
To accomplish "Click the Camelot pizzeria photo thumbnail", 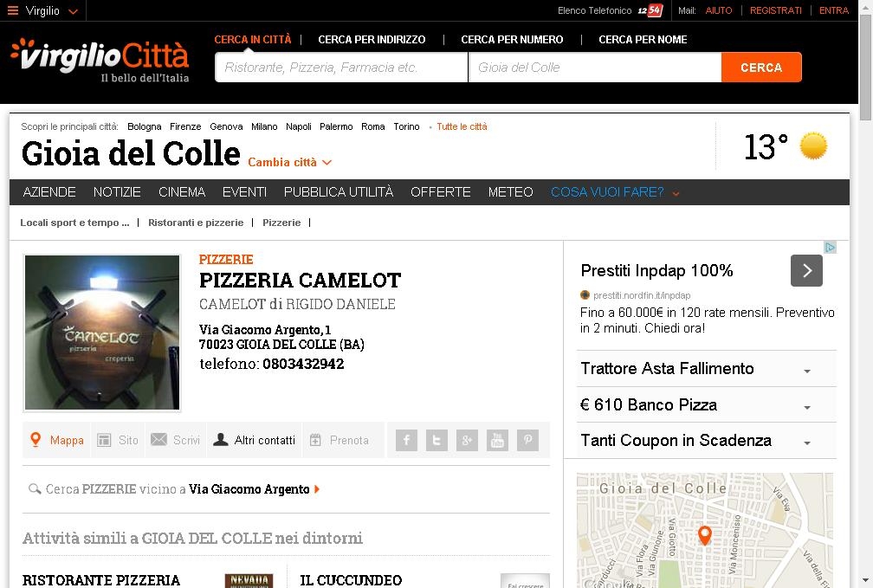I will click(102, 333).
